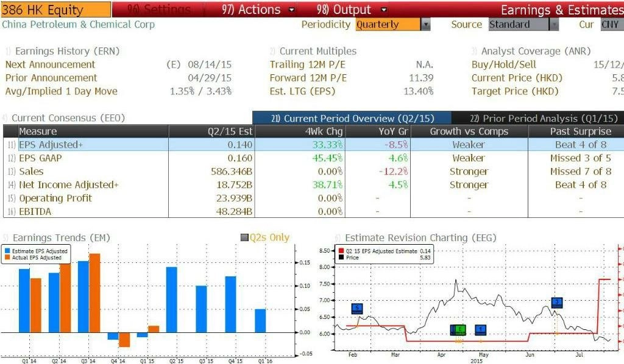Click the 04/29/15 prior announcement date
The image size is (624, 364).
point(210,78)
